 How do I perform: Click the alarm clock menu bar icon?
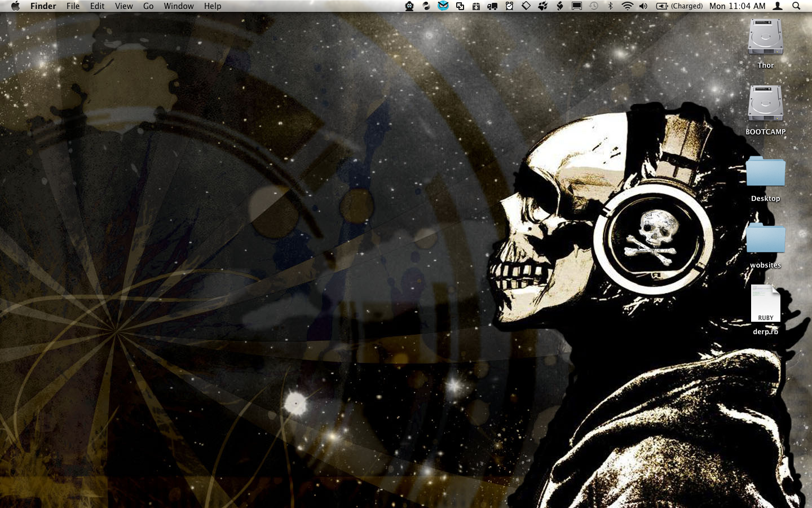[509, 6]
